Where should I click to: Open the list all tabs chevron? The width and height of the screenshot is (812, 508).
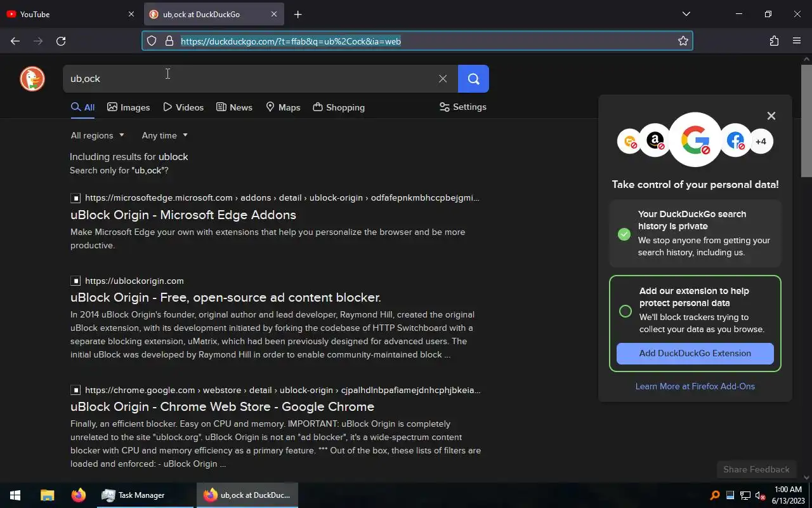(x=686, y=14)
